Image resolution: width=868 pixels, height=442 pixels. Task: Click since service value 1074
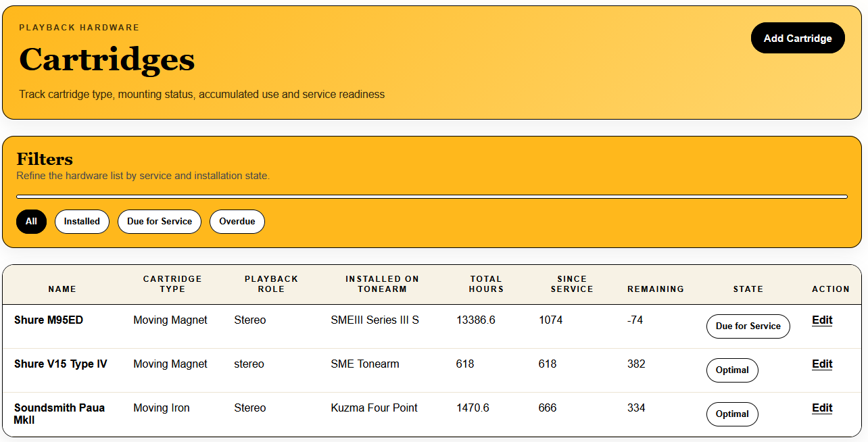tap(551, 320)
